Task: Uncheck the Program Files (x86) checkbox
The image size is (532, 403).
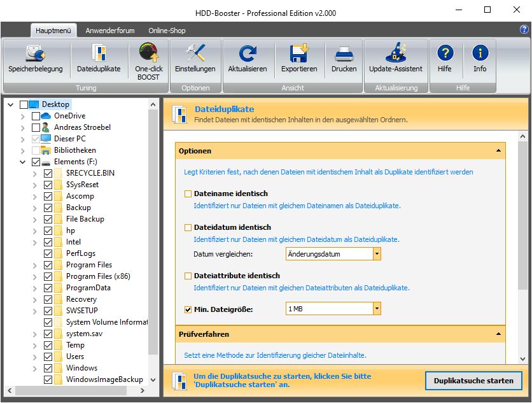Action: (48, 277)
